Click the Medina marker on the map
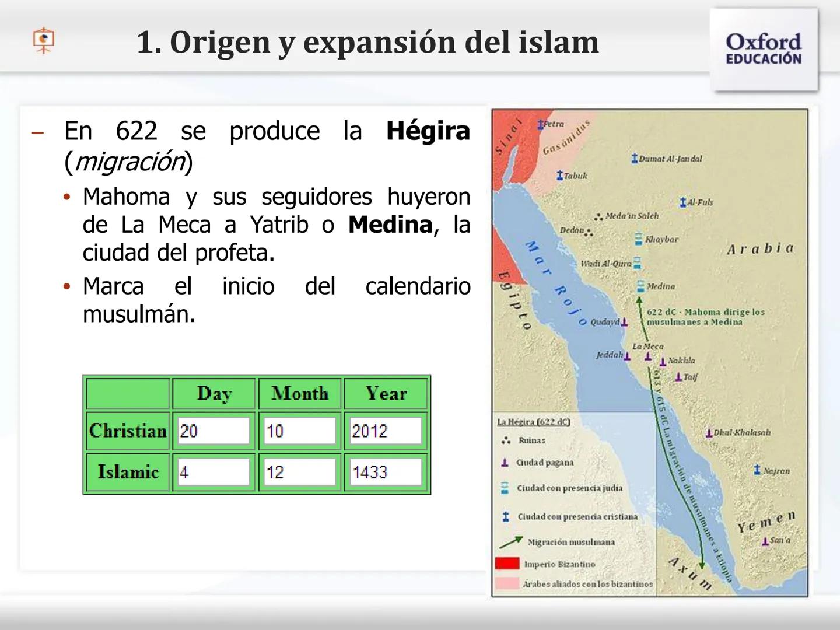 point(640,285)
